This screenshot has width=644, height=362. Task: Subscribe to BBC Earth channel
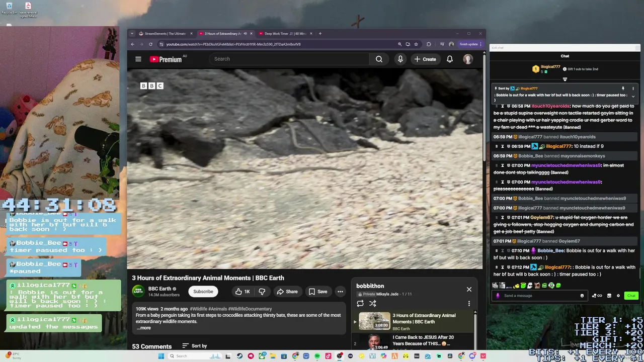(x=203, y=292)
